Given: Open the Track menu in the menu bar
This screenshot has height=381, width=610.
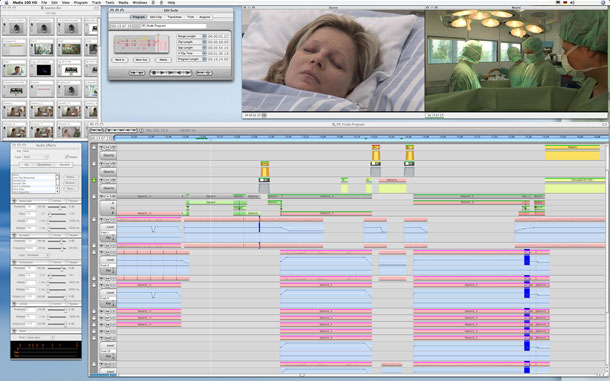Looking at the screenshot, I should point(96,3).
